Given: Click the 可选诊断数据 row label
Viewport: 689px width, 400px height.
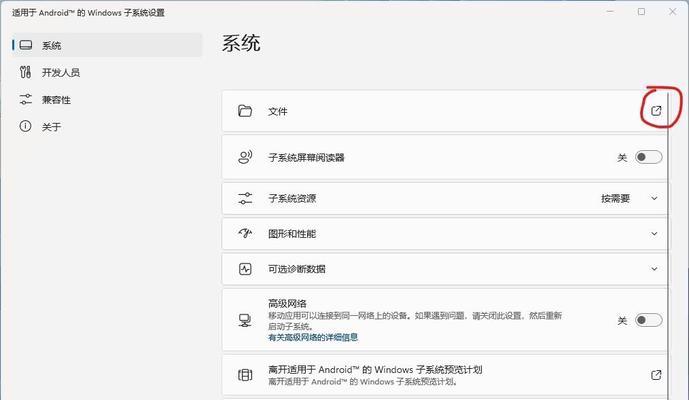Looking at the screenshot, I should coord(297,269).
